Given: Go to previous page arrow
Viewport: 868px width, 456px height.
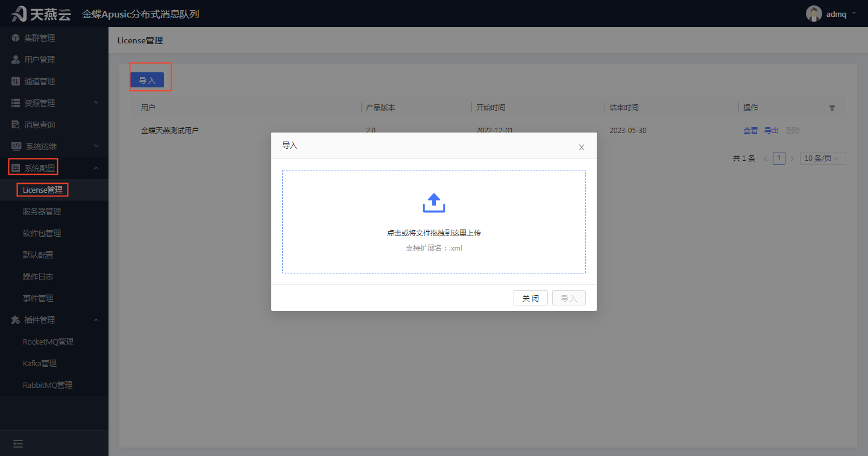Looking at the screenshot, I should [x=766, y=158].
